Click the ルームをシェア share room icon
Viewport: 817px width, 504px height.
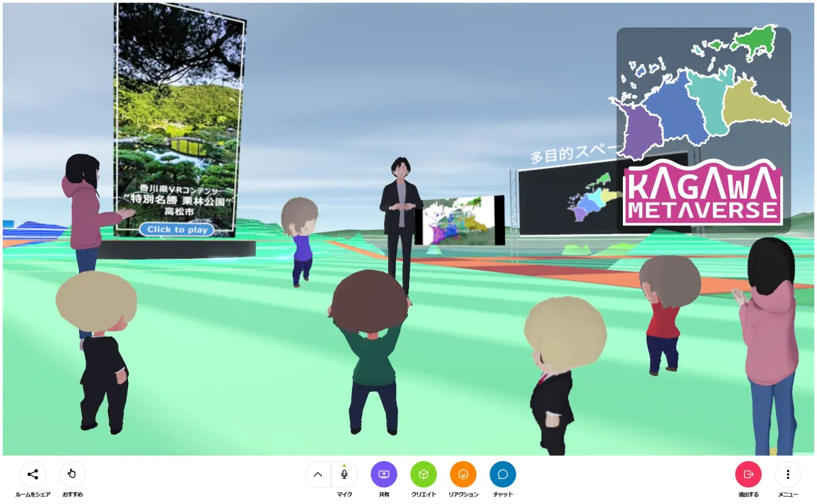coord(33,474)
